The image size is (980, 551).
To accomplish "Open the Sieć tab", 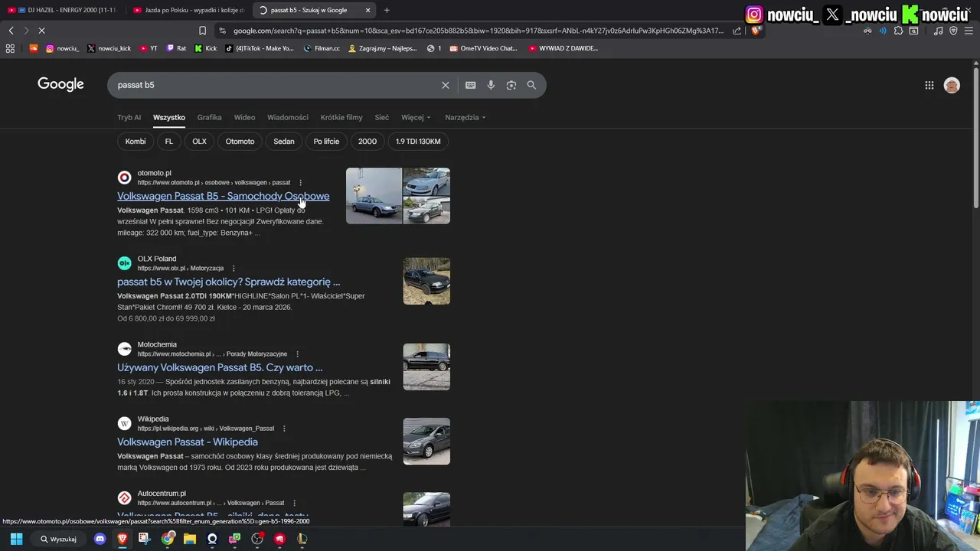I will (x=381, y=117).
